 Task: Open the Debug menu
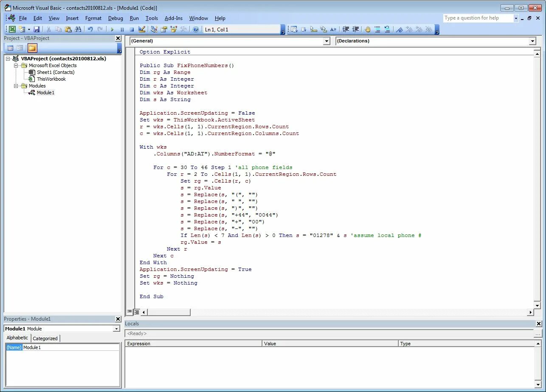click(x=115, y=18)
